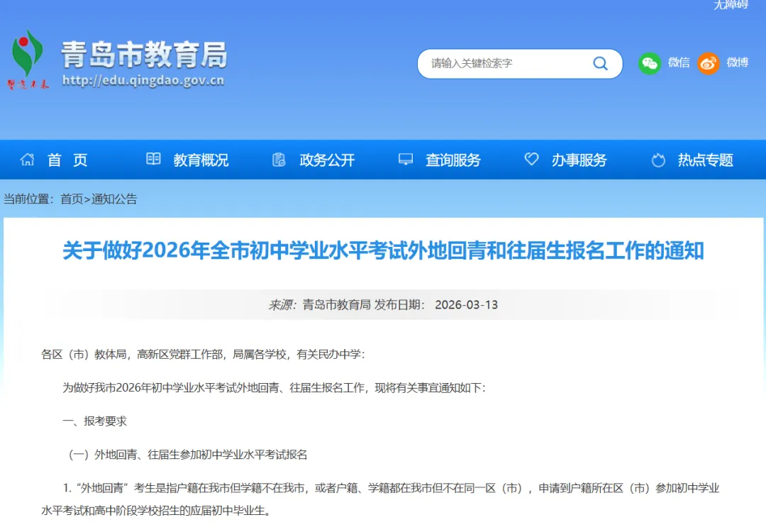Click the search magnifier icon
Viewport: 766px width, 532px height.
[600, 63]
